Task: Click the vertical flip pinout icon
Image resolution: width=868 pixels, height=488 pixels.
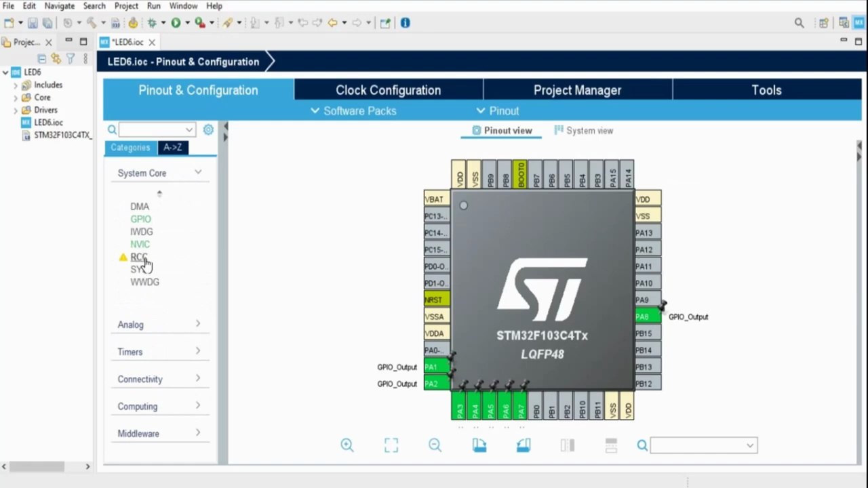Action: click(x=611, y=445)
